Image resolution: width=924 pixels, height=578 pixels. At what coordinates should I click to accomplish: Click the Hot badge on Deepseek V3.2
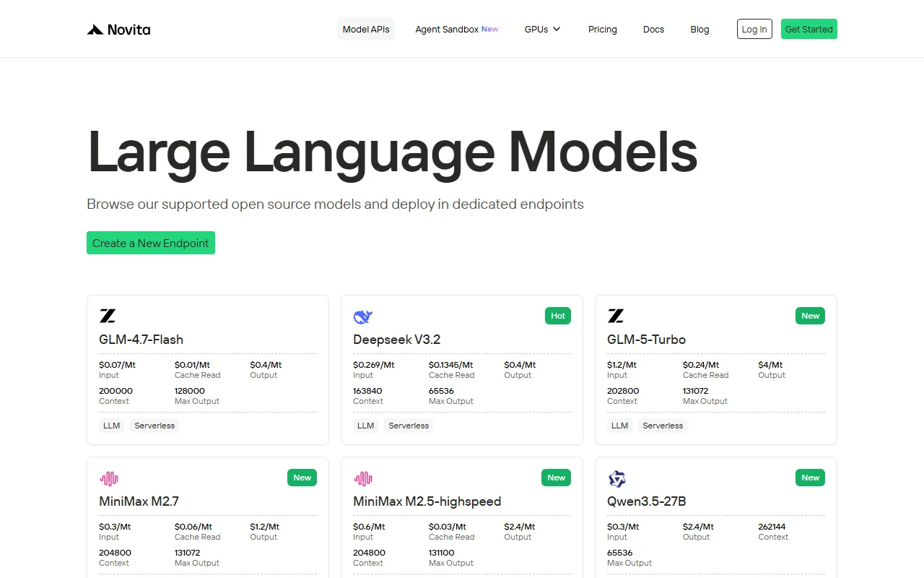(557, 316)
